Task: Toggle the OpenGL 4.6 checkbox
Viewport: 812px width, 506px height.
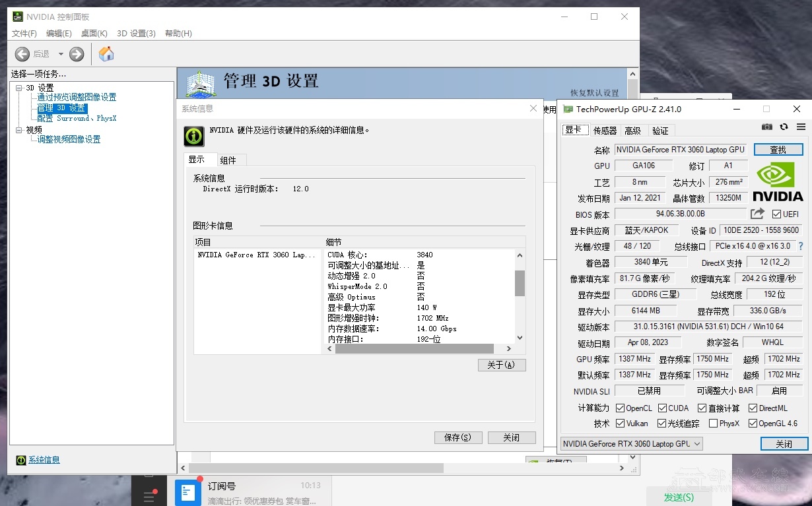Action: pyautogui.click(x=753, y=424)
